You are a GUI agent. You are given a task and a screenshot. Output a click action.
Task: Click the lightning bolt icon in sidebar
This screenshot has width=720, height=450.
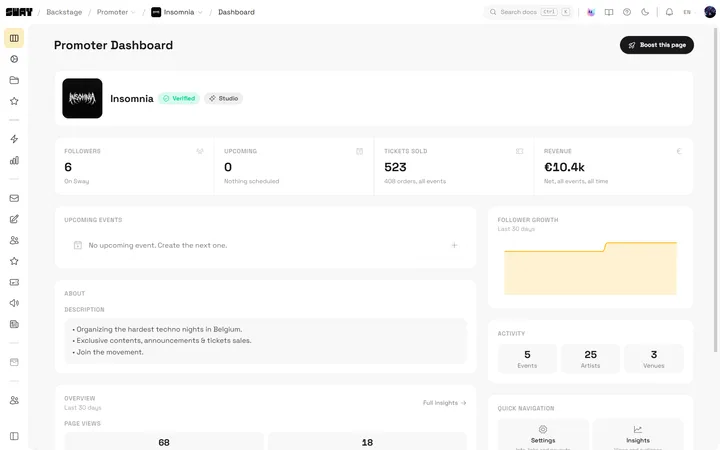[14, 139]
